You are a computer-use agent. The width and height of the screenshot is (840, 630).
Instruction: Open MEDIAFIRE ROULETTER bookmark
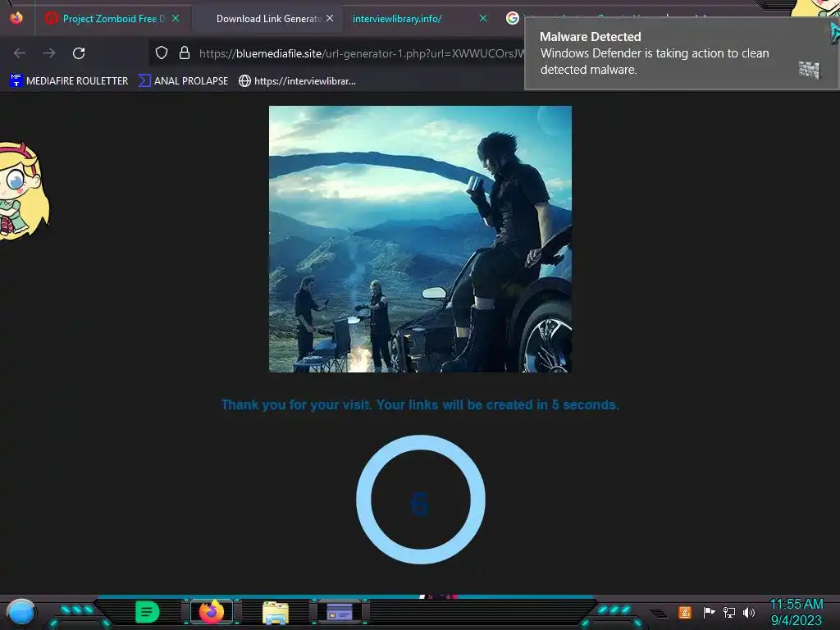point(69,81)
